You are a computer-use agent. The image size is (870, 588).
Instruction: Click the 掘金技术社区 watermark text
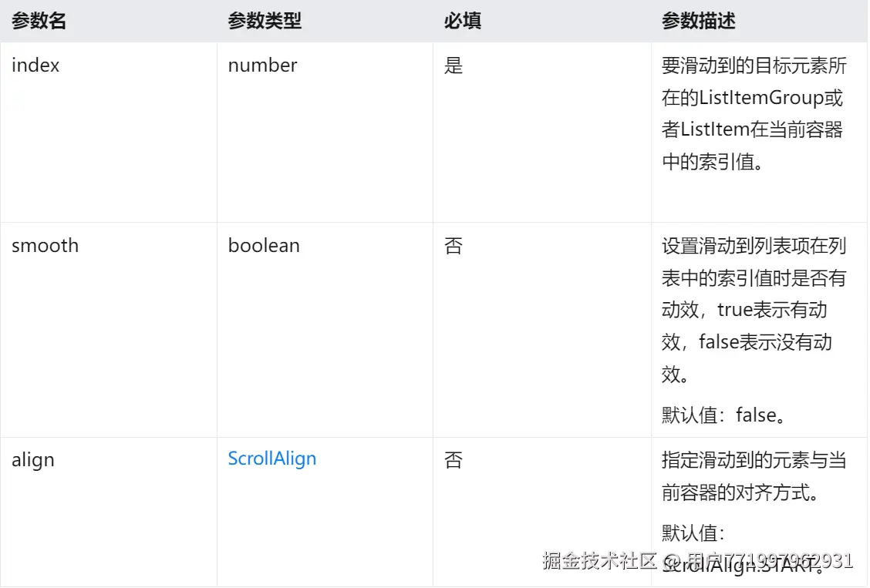click(600, 561)
